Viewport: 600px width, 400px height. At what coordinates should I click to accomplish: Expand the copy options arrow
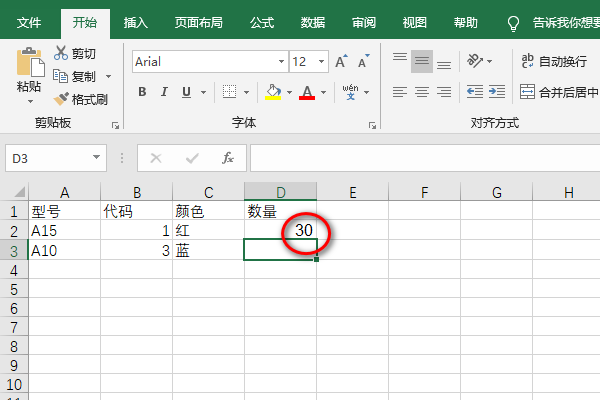[x=109, y=77]
